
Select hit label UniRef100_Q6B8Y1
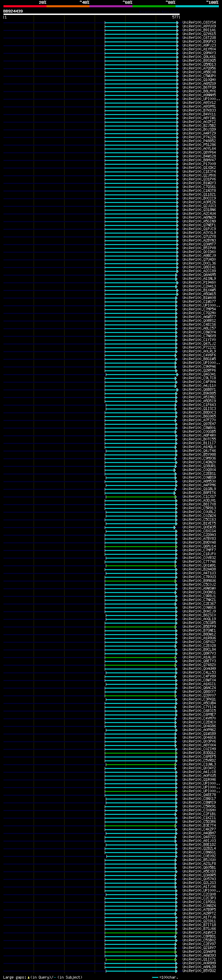(x=199, y=390)
